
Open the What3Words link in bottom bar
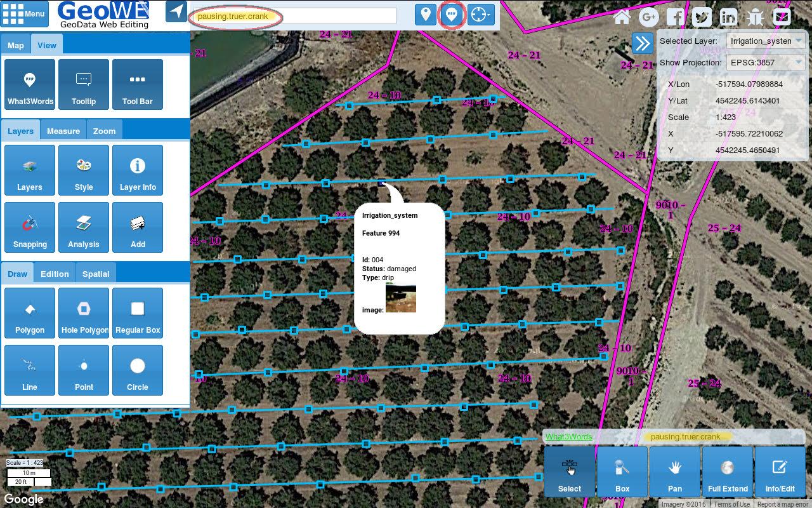[569, 437]
